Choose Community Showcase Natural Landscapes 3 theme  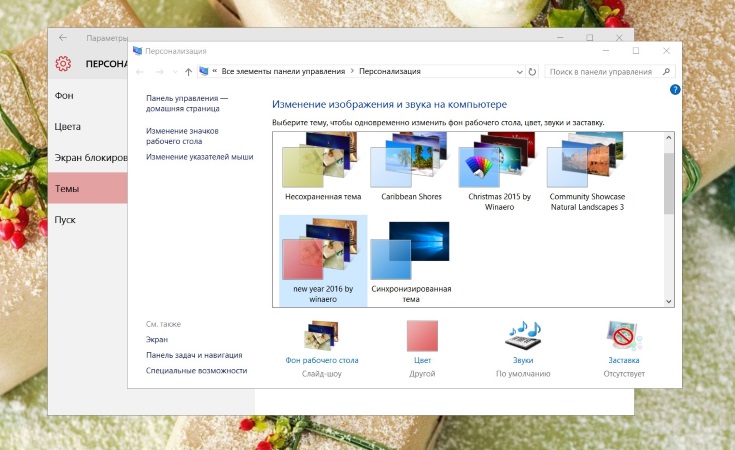click(587, 172)
